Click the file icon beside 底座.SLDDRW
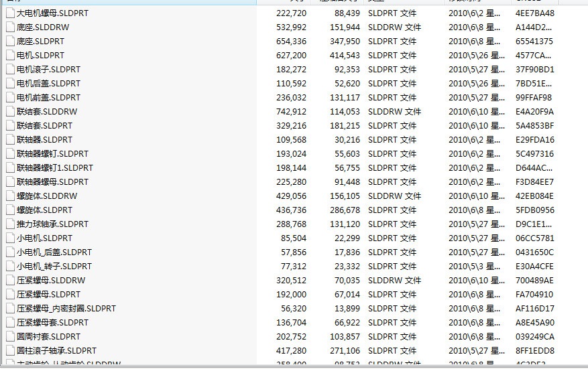Screen dimensions: 588x369 (11, 27)
